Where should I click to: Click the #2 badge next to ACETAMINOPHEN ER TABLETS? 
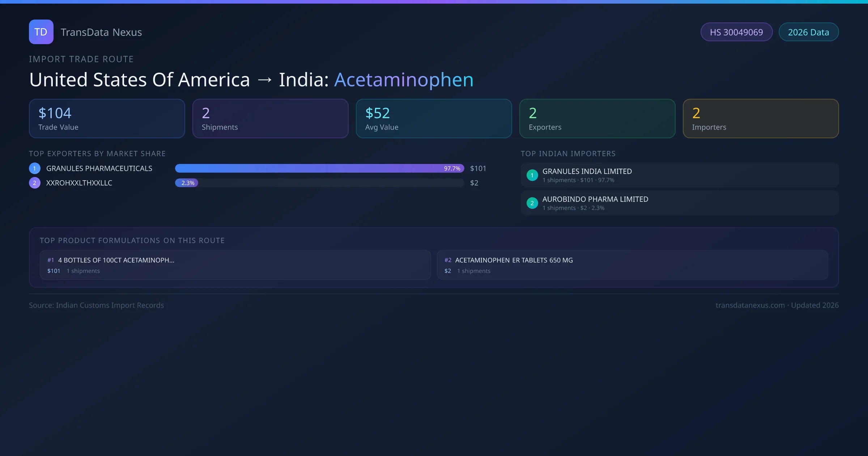448,260
